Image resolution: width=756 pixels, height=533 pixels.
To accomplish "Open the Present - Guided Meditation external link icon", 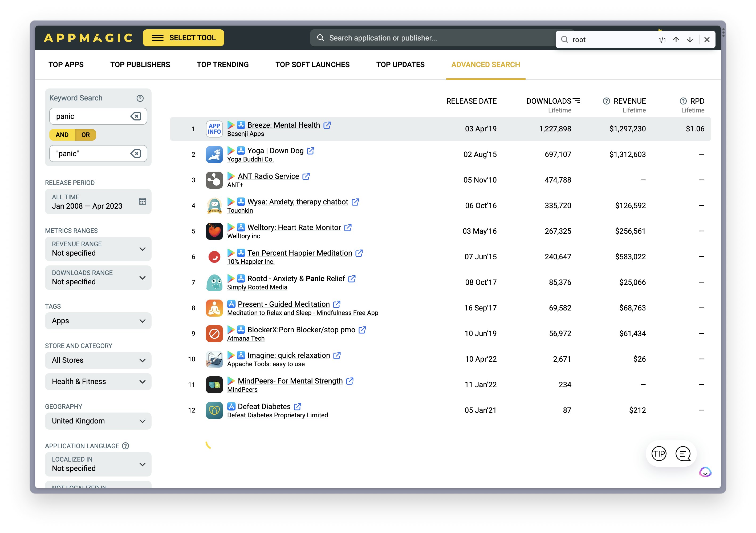I will point(336,304).
